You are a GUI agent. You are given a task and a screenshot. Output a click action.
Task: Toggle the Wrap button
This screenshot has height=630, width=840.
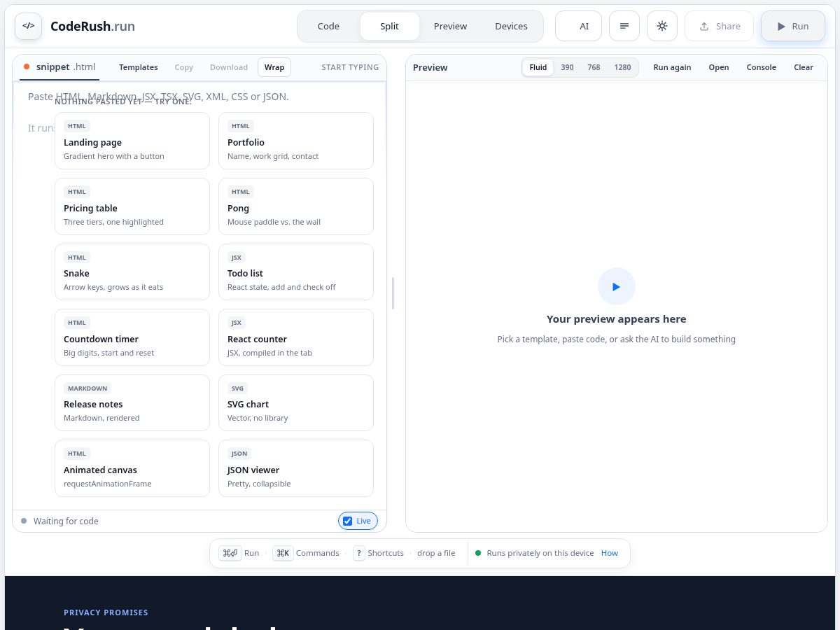[x=274, y=67]
